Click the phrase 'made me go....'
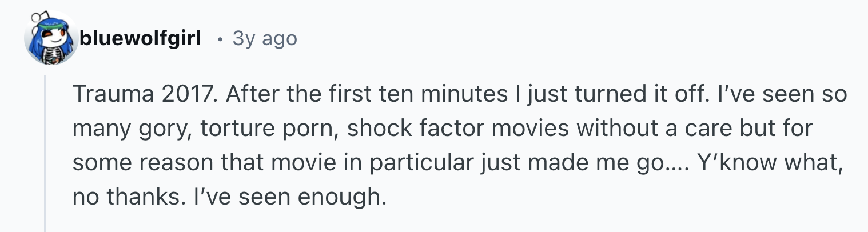Viewport: 868px width, 232px height. coord(623,163)
